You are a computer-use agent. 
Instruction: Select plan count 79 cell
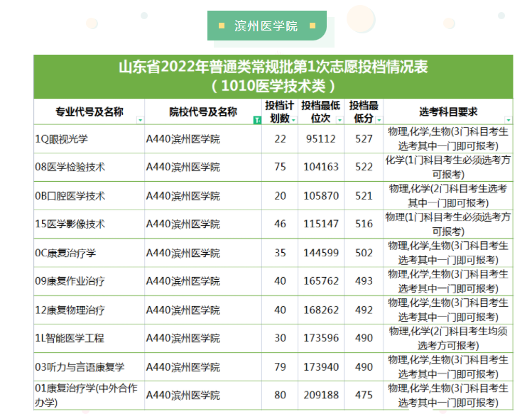(x=280, y=367)
